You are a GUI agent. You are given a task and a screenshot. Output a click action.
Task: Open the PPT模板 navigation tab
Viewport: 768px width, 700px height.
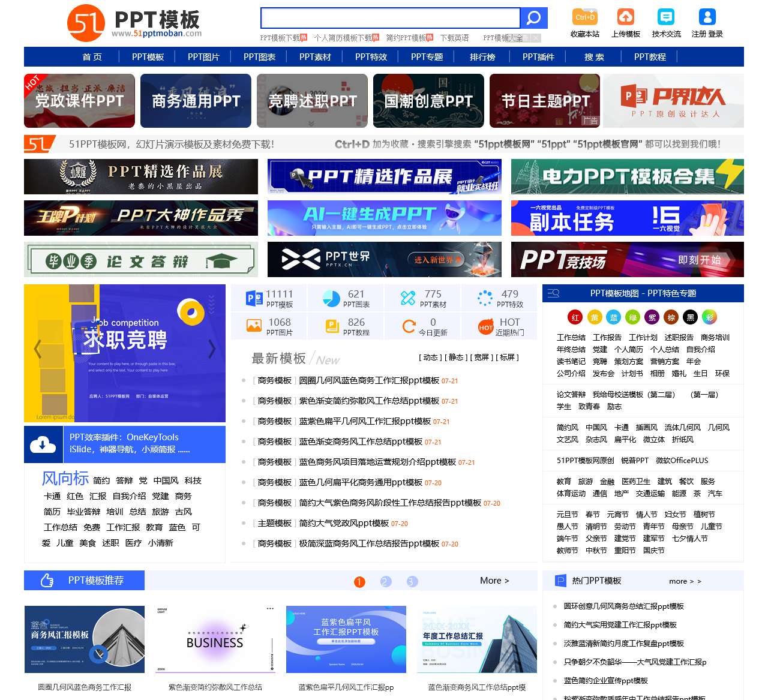(x=148, y=57)
